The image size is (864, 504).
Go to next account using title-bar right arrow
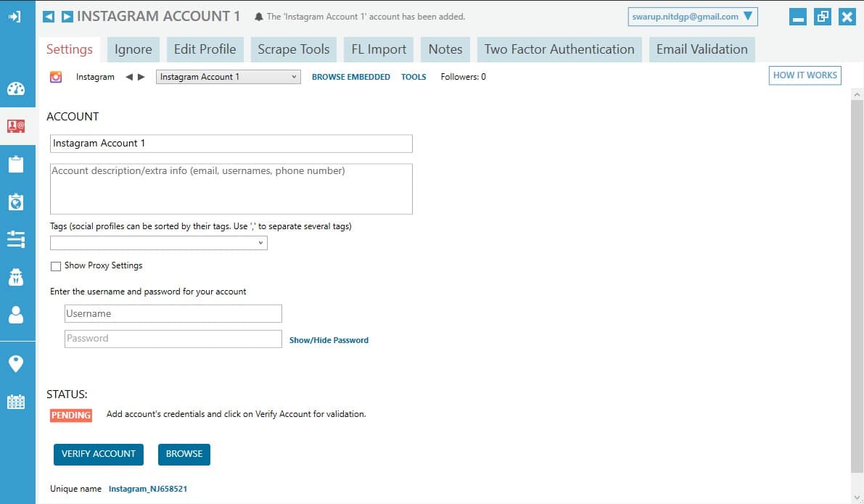67,17
